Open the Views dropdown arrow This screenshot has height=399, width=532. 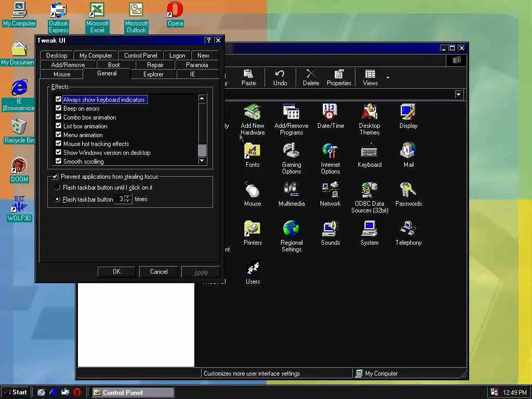(388, 78)
